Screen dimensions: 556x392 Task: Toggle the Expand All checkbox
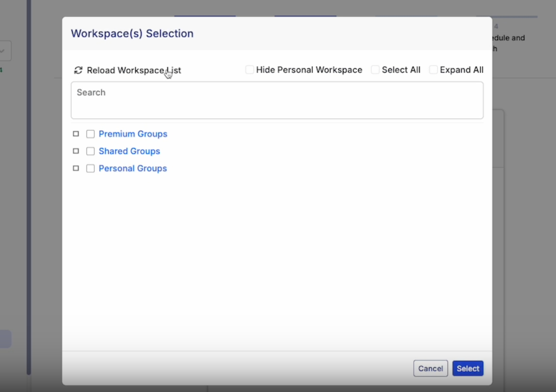point(433,70)
